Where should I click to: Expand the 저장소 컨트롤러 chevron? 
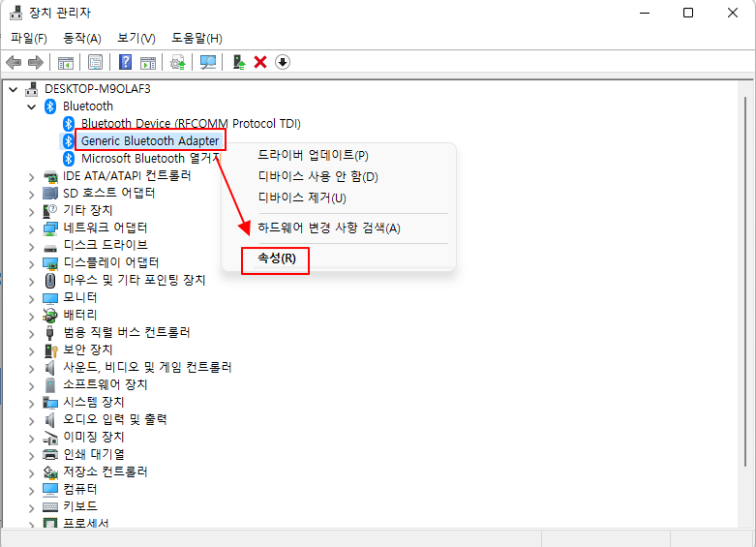pyautogui.click(x=32, y=473)
